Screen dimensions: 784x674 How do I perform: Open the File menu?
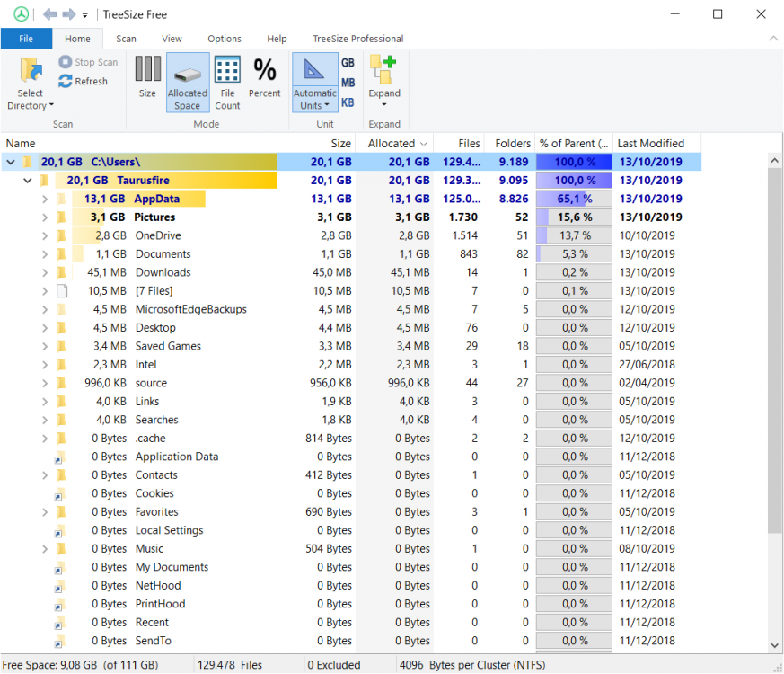(x=26, y=39)
